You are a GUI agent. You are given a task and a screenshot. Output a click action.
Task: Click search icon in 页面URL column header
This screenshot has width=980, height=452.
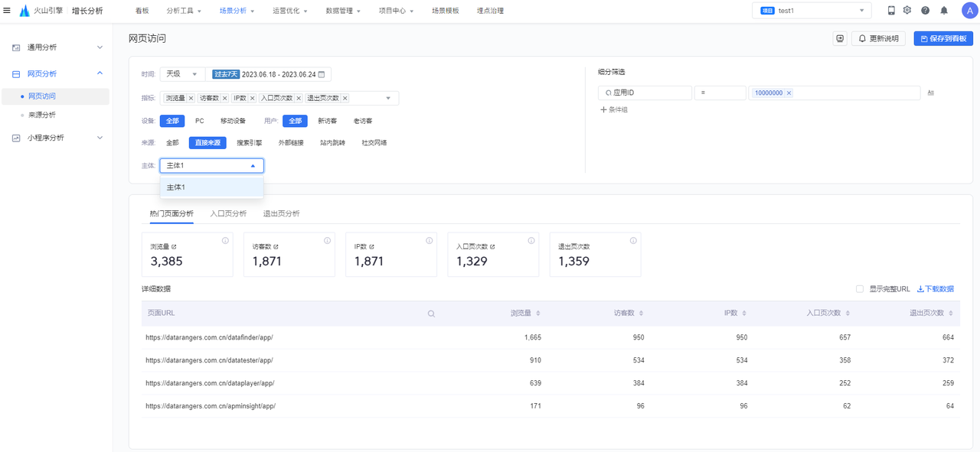431,314
